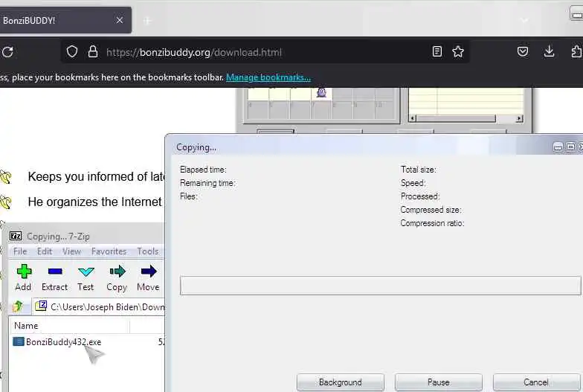Click the 7-Zip Extract toolbar button
The width and height of the screenshot is (583, 392).
(55, 278)
